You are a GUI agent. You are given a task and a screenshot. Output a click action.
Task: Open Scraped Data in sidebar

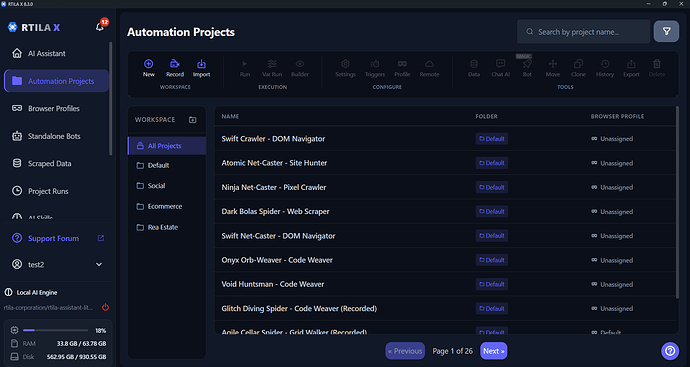click(x=56, y=163)
